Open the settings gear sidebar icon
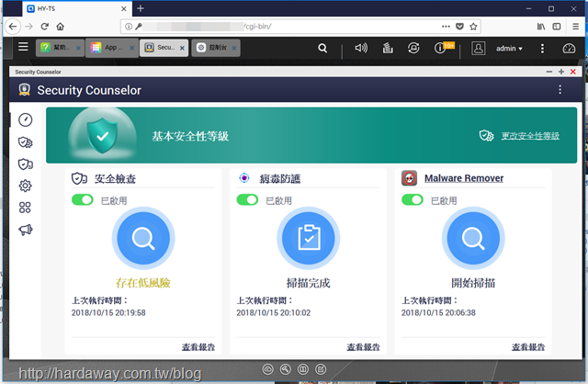The height and width of the screenshot is (384, 588). click(x=25, y=186)
